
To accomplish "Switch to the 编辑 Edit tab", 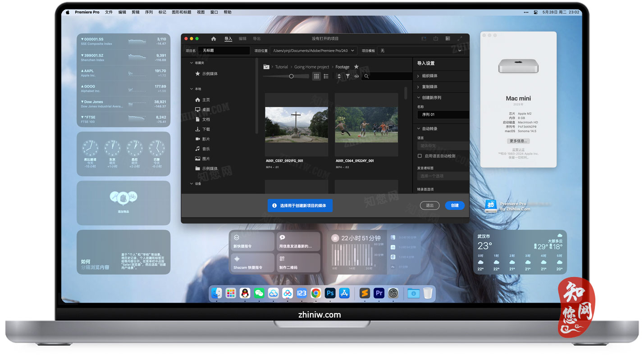I will click(x=242, y=39).
